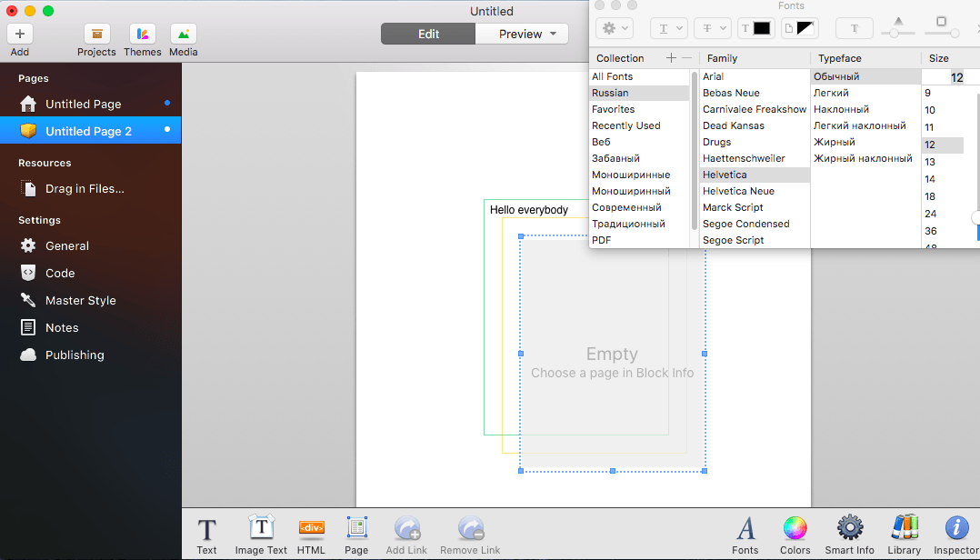The height and width of the screenshot is (560, 980).
Task: Open the strikethrough style dropdown
Action: (x=713, y=28)
